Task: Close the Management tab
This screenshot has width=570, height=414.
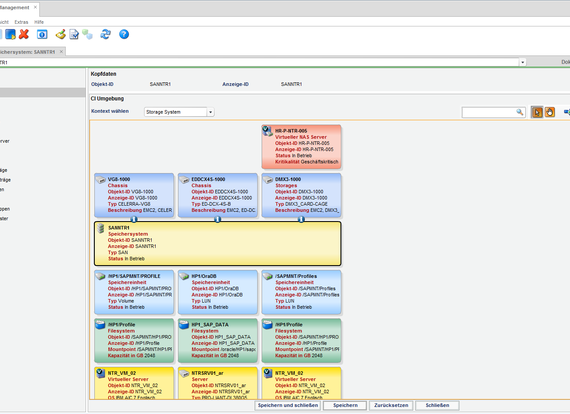Action: coord(35,7)
